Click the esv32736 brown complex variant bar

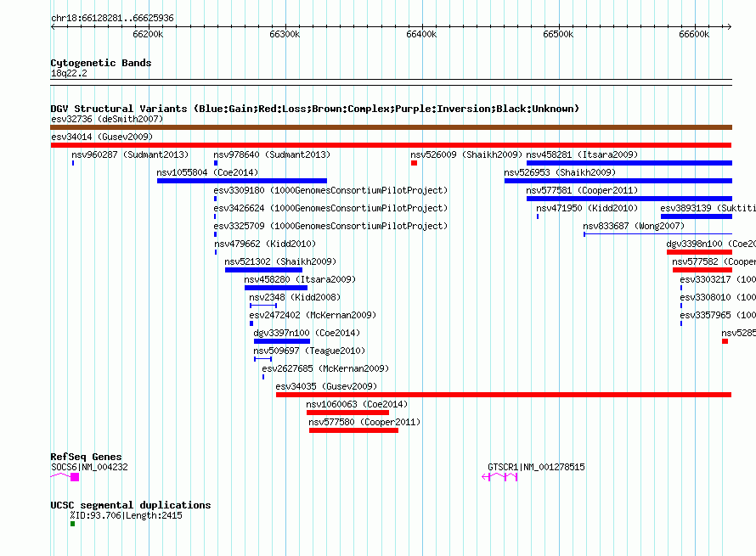pos(391,127)
